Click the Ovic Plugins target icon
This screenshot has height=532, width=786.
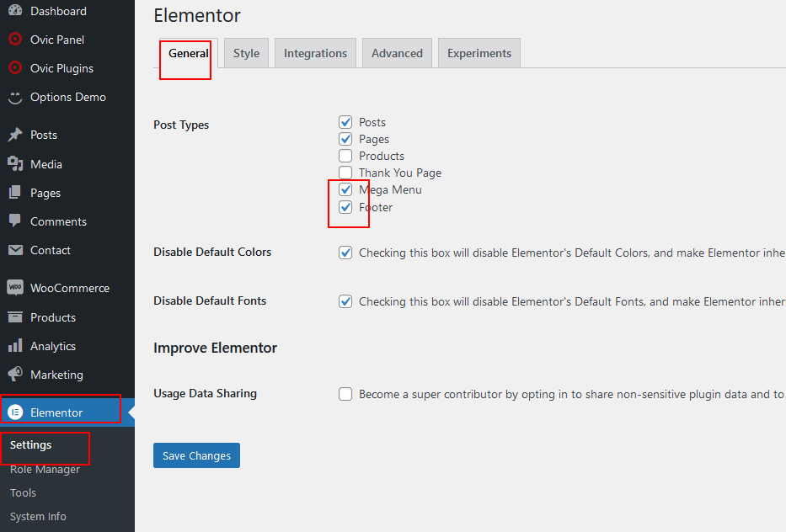[15, 67]
